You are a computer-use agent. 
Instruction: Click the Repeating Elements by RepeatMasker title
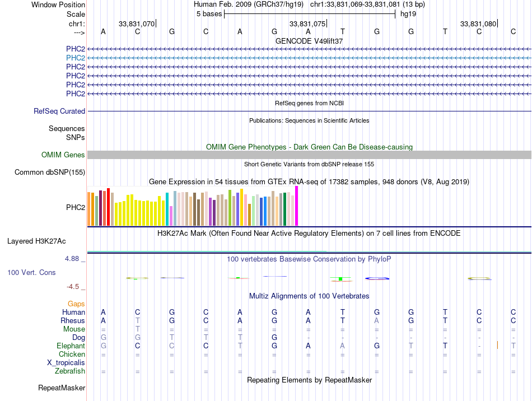point(309,380)
